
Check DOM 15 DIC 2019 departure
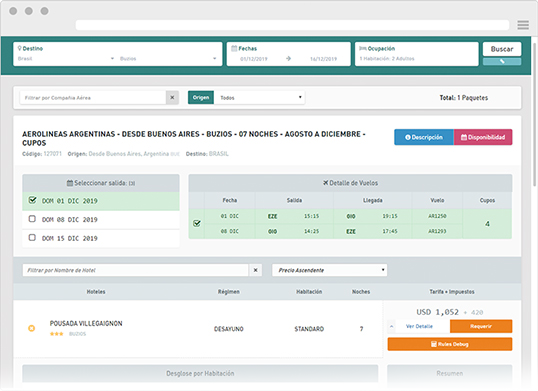click(32, 237)
